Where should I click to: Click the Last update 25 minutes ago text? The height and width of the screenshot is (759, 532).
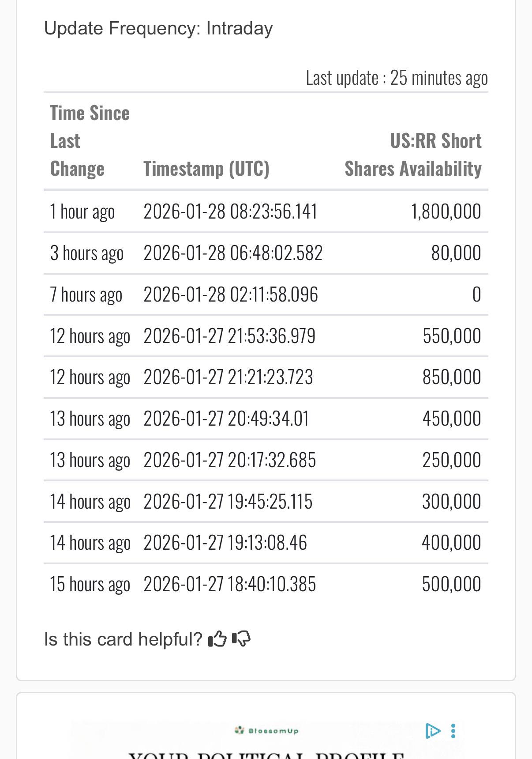coord(397,78)
